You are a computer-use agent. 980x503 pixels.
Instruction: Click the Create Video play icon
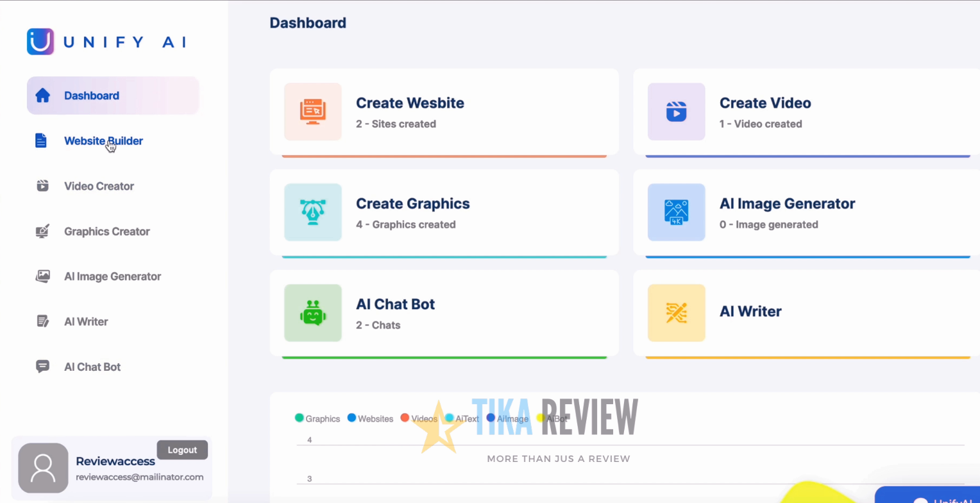tap(676, 112)
